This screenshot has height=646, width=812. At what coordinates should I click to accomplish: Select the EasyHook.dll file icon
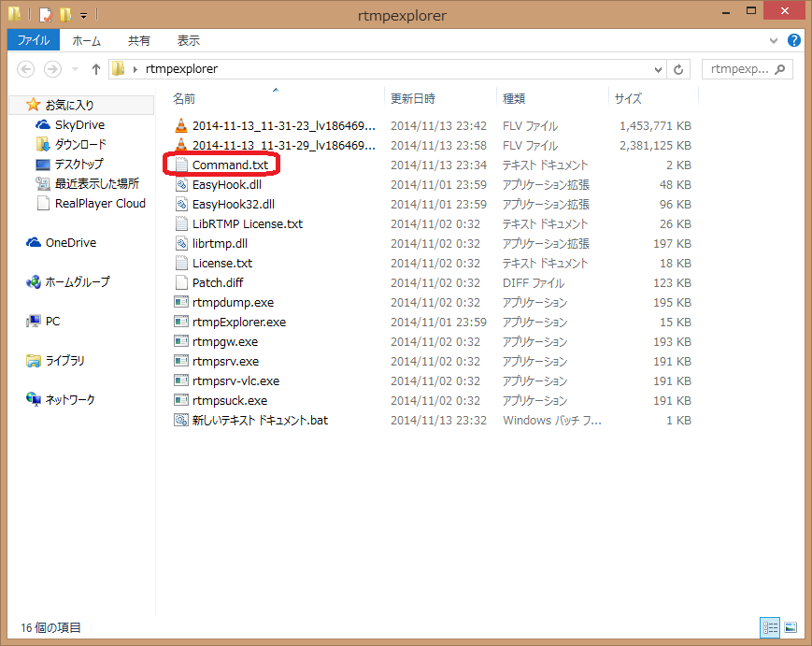tap(182, 184)
